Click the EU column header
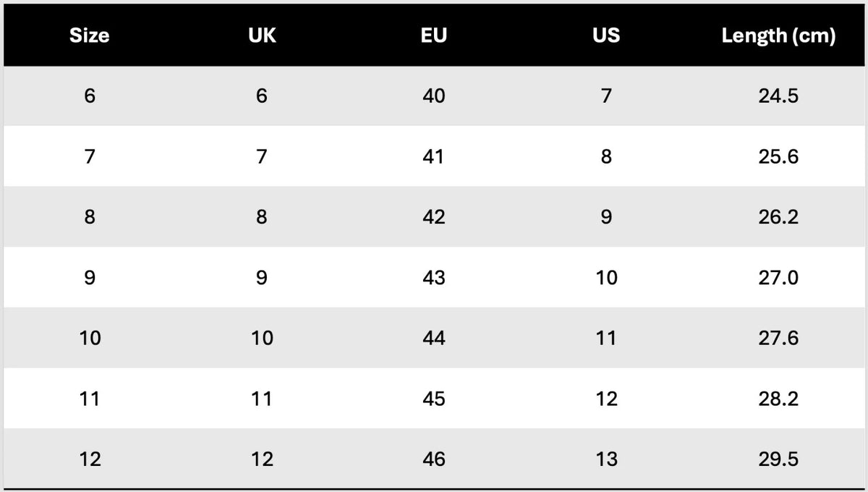868x492 pixels. (x=434, y=35)
